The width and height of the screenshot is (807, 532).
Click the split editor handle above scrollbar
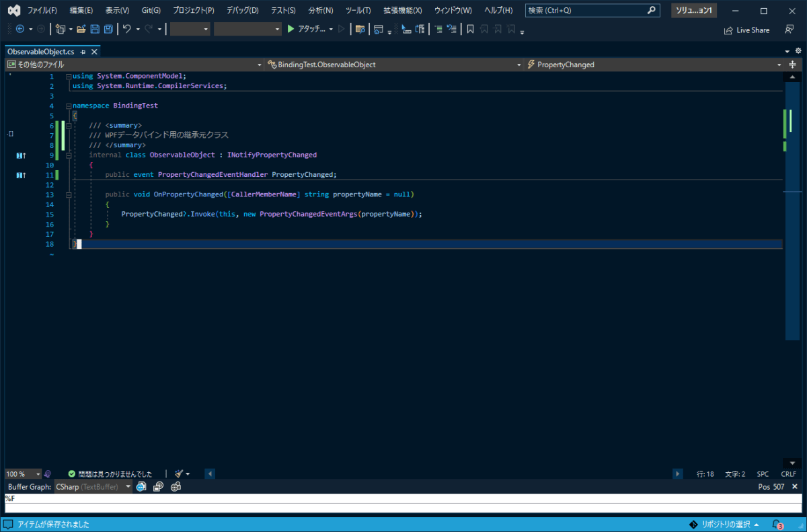[x=792, y=65]
